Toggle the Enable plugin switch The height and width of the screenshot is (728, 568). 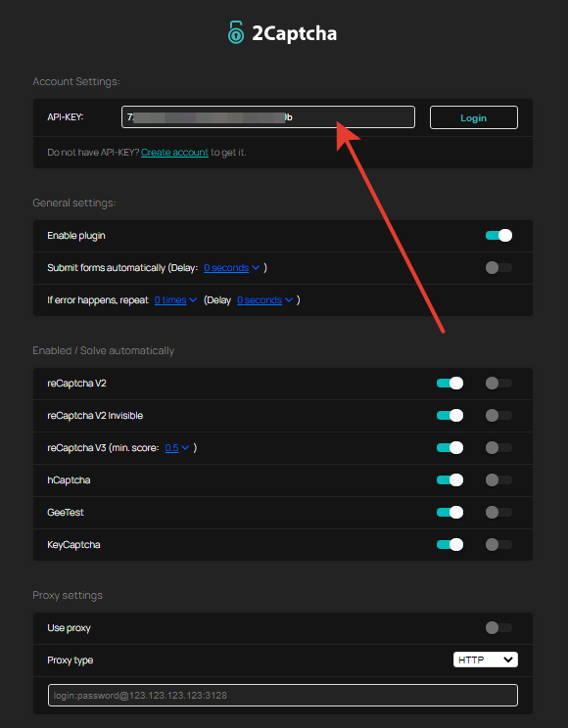(498, 236)
